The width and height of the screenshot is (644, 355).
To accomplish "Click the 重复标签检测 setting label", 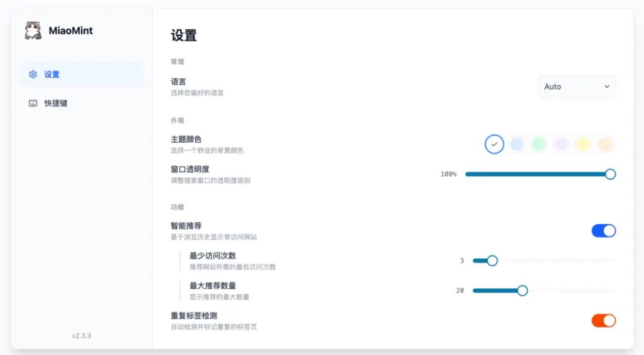I will point(194,316).
